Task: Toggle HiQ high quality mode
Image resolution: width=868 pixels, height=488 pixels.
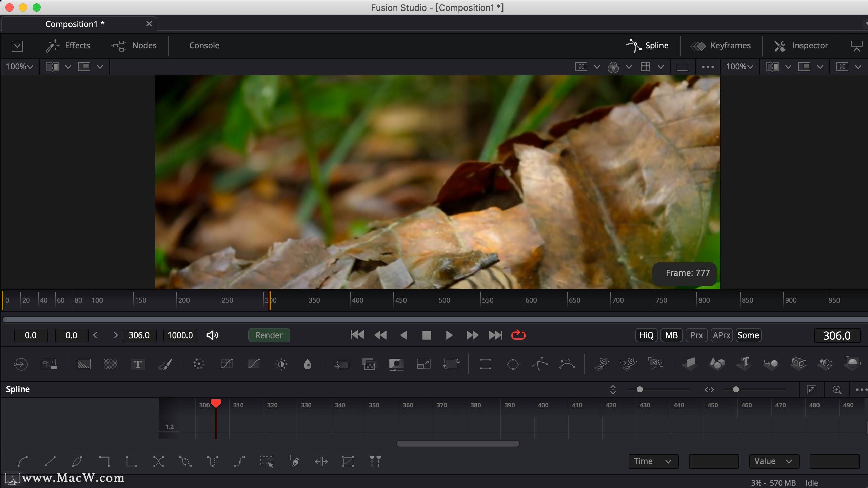Action: [646, 335]
